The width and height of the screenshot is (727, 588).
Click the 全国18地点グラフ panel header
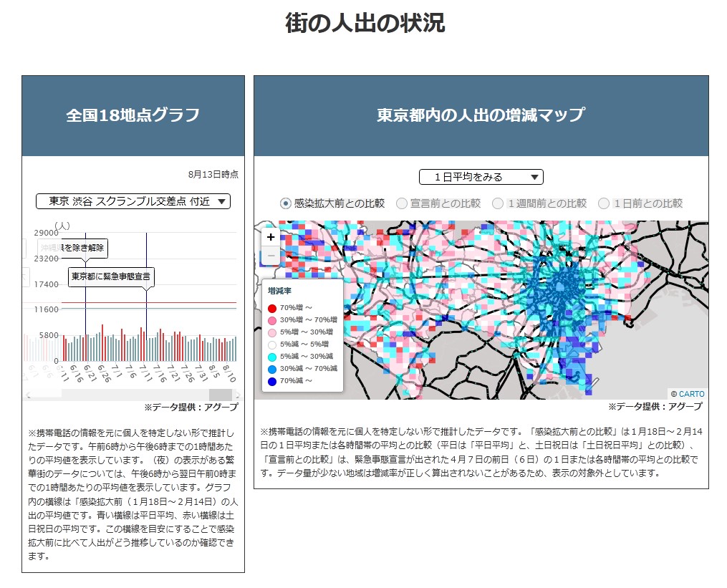(x=133, y=115)
